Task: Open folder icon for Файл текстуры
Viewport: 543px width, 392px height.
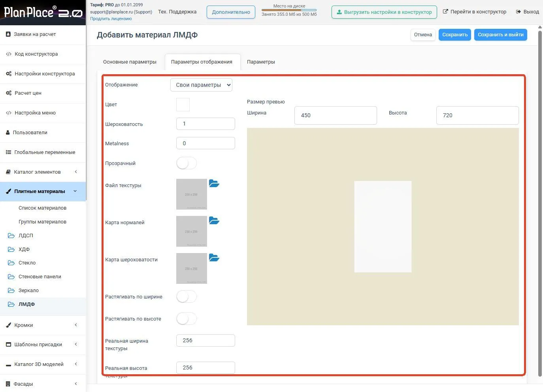Action: pyautogui.click(x=214, y=183)
